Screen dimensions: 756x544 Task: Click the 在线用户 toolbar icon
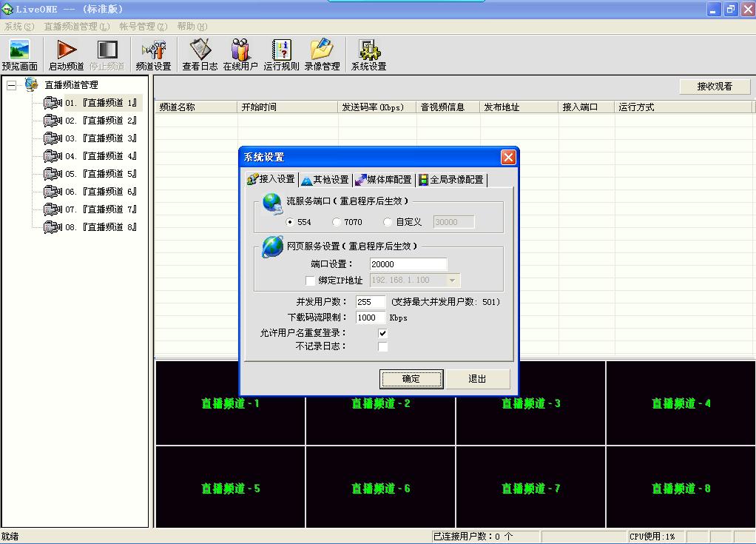(240, 50)
